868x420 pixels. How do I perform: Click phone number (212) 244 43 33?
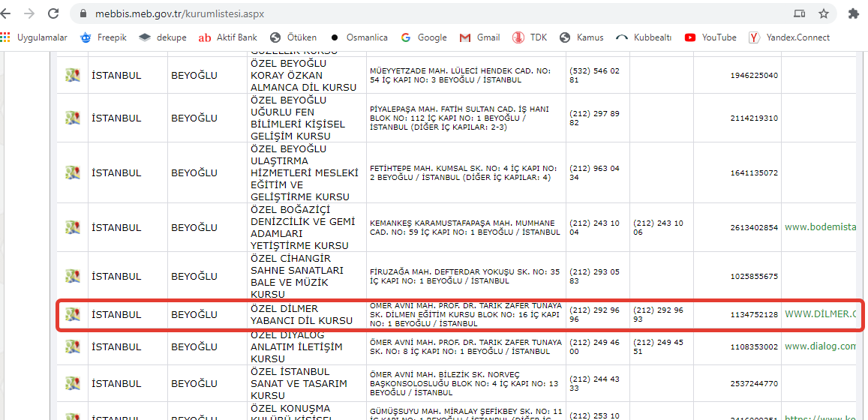click(594, 383)
